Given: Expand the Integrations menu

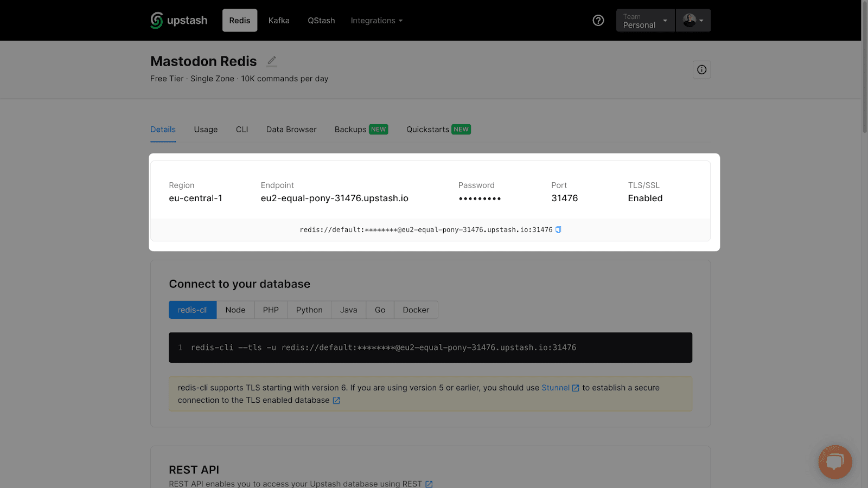Looking at the screenshot, I should pyautogui.click(x=376, y=21).
